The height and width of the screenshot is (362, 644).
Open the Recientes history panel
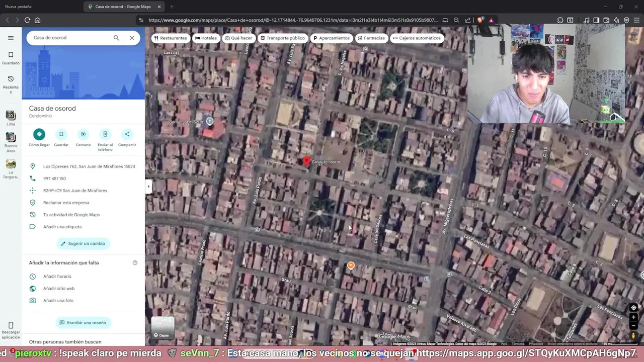[11, 84]
